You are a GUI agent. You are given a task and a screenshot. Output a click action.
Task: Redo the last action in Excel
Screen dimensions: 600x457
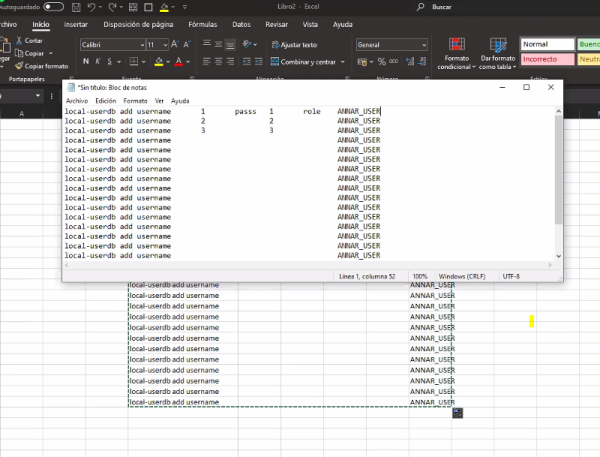[x=112, y=7]
